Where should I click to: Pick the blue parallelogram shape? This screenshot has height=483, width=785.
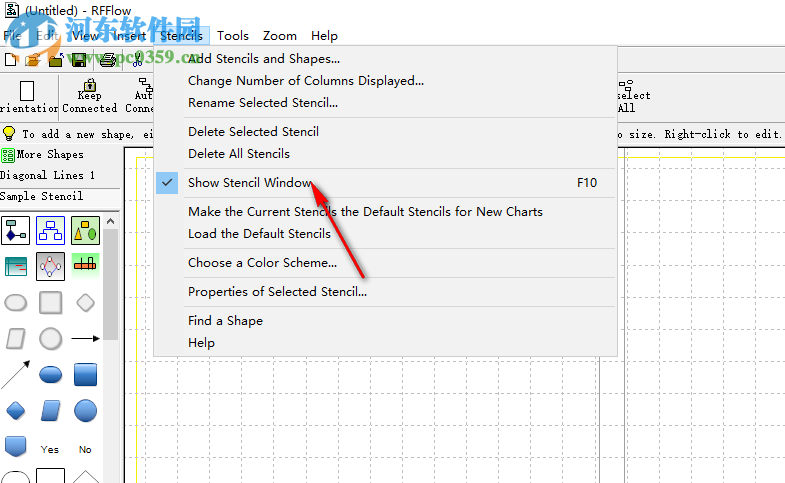(x=51, y=411)
